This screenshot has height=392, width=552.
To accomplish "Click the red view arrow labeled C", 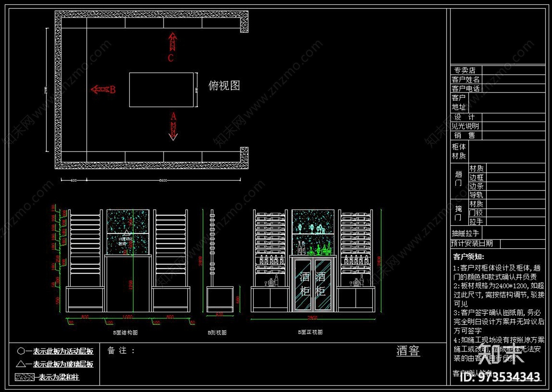I will point(173,42).
